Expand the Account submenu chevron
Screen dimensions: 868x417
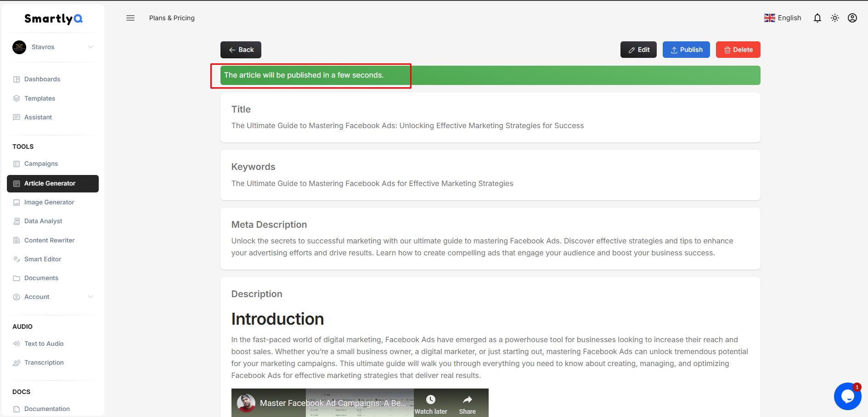(x=90, y=297)
